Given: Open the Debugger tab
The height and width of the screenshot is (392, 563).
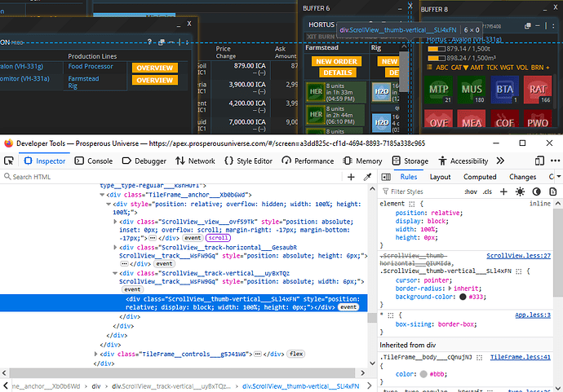Looking at the screenshot, I should 144,161.
